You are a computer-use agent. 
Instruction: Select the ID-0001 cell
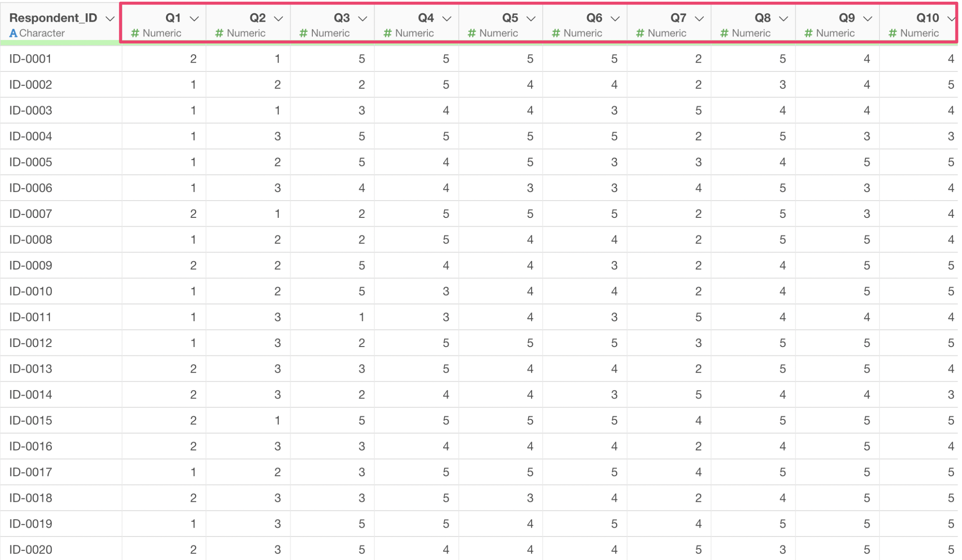(31, 59)
